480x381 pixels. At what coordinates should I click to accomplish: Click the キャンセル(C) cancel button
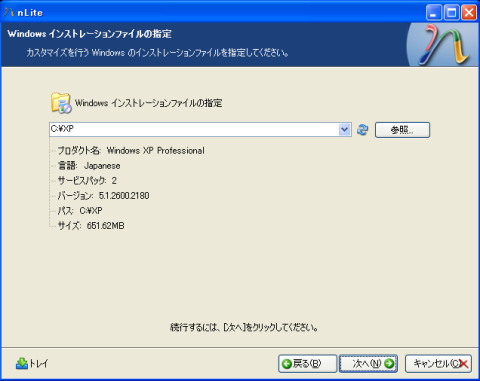pyautogui.click(x=438, y=363)
